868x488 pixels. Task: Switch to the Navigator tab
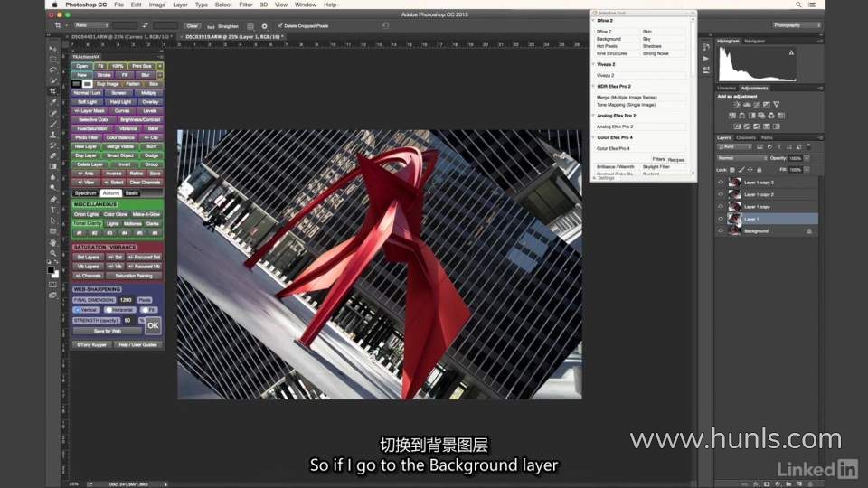pyautogui.click(x=754, y=41)
